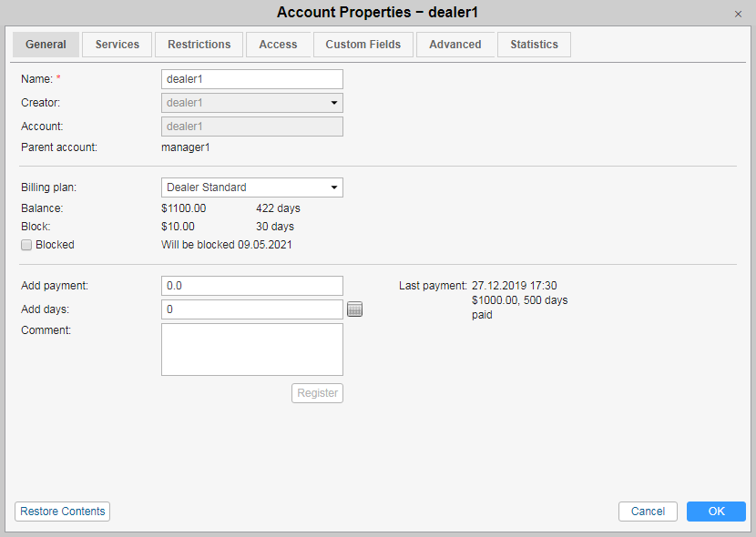Image resolution: width=756 pixels, height=537 pixels.
Task: Switch to the Services tab
Action: tap(117, 45)
